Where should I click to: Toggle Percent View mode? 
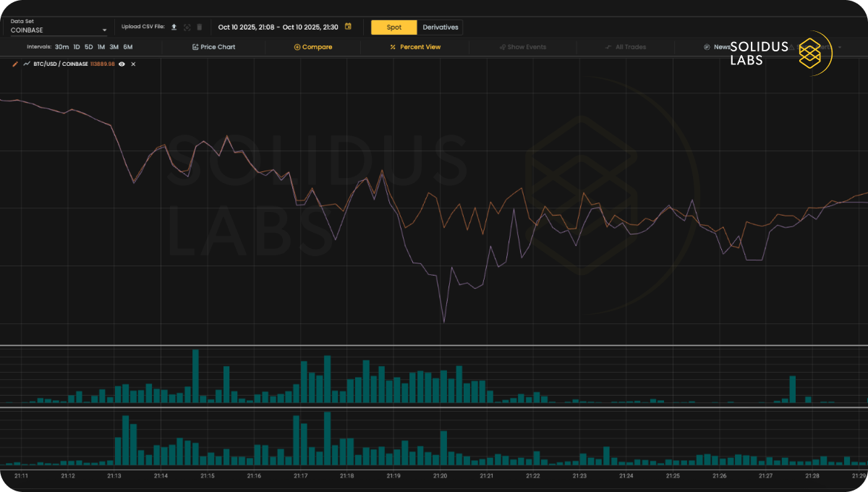pyautogui.click(x=415, y=47)
